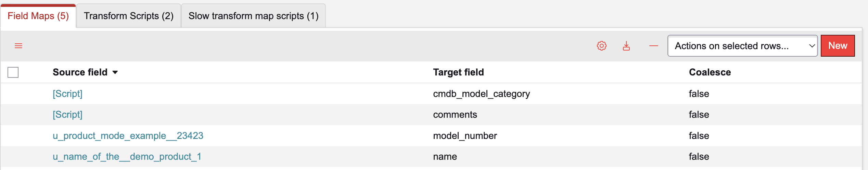Click the red minus collapse icon
The height and width of the screenshot is (170, 868).
[653, 46]
